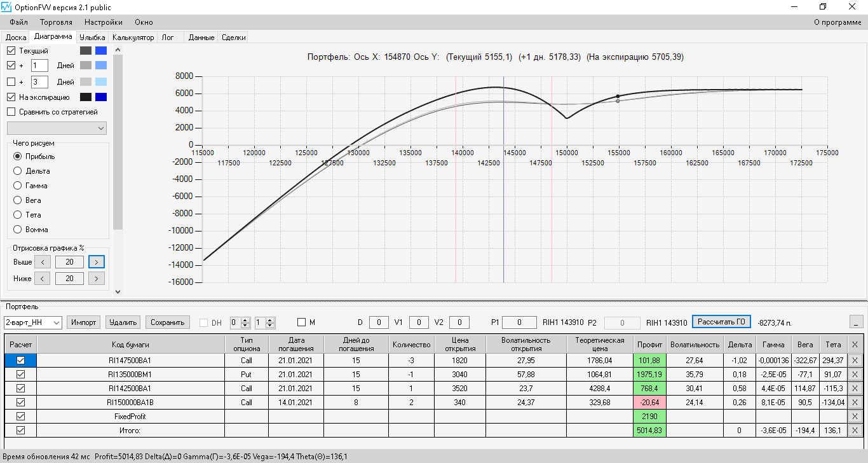Switch to the Калькулятор tab
The height and width of the screenshot is (463, 868).
point(133,38)
